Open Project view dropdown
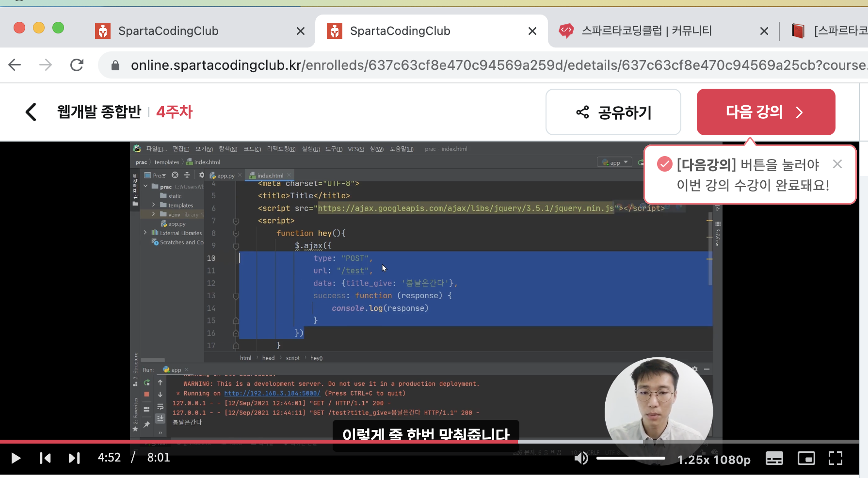This screenshot has height=478, width=868. (155, 175)
